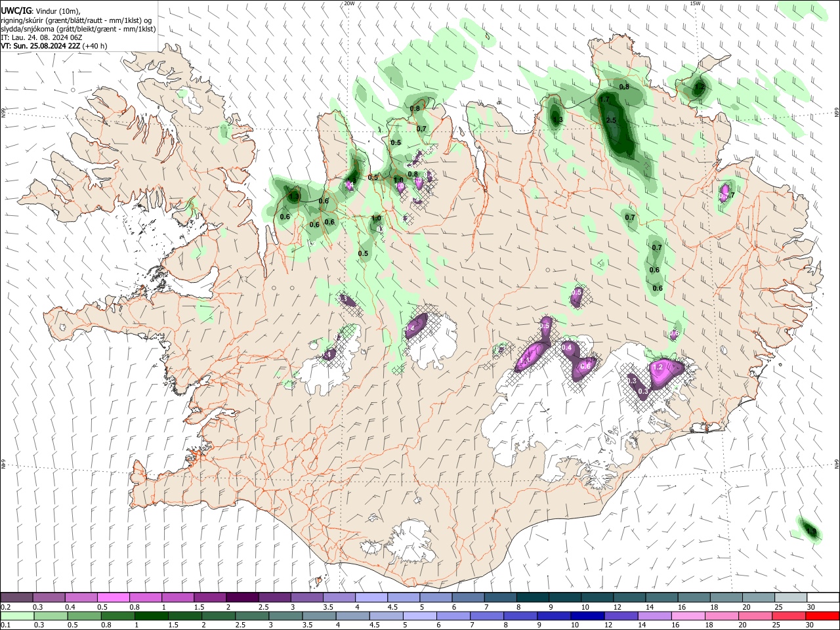Click the bright red rain swatch after 30
This screenshot has width=840, height=630.
[x=823, y=616]
